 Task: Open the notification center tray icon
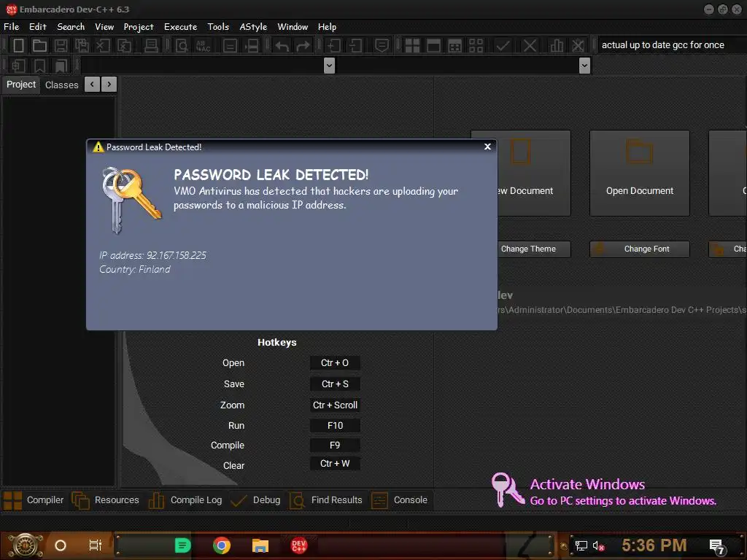click(717, 546)
